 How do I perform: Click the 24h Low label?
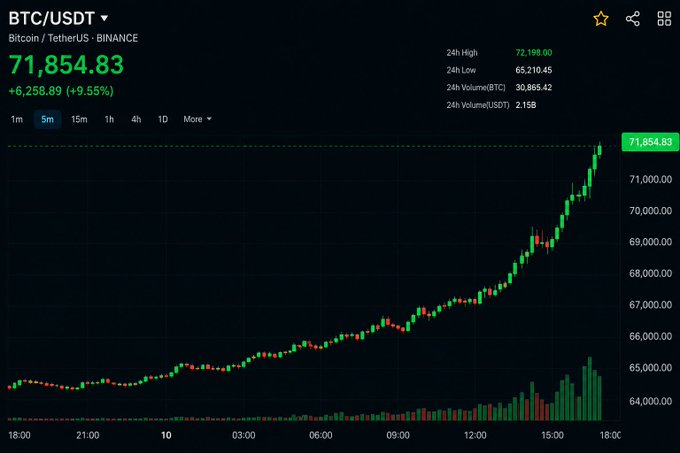point(461,70)
